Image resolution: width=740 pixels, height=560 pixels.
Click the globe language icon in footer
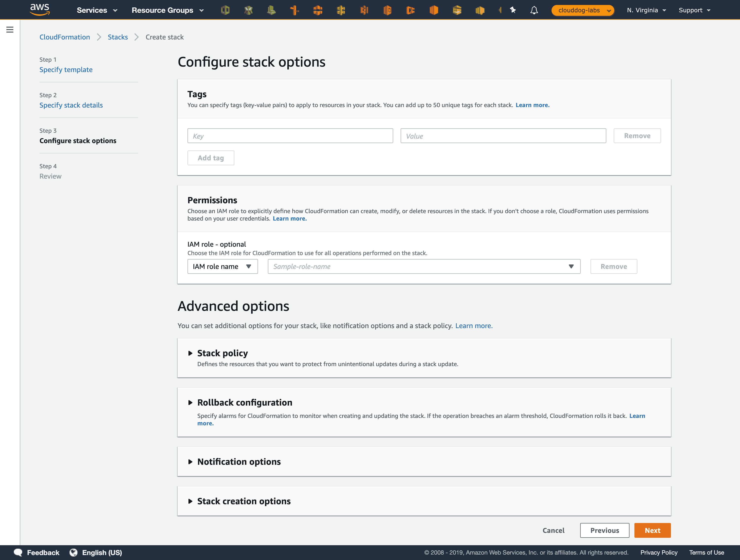tap(73, 552)
